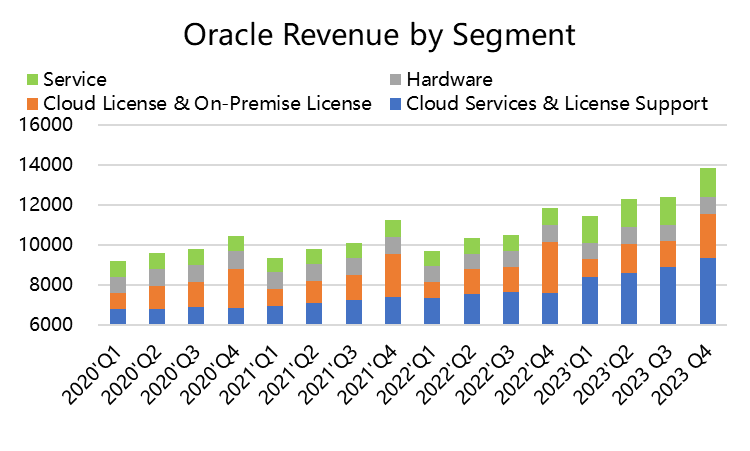Select Cloud Services & License Support label
This screenshot has height=451, width=750.
click(557, 104)
